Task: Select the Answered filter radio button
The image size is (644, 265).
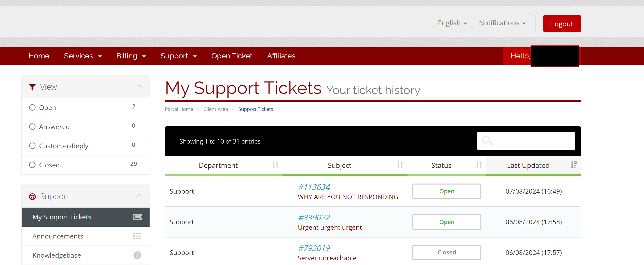Action: [32, 127]
